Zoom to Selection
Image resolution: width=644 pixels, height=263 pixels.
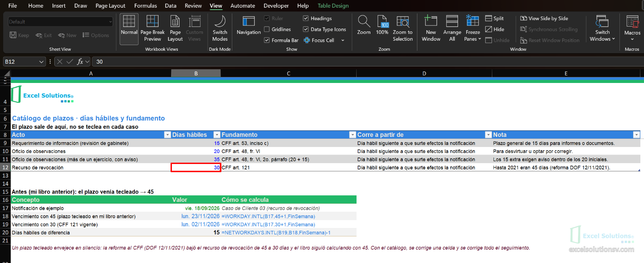click(402, 29)
